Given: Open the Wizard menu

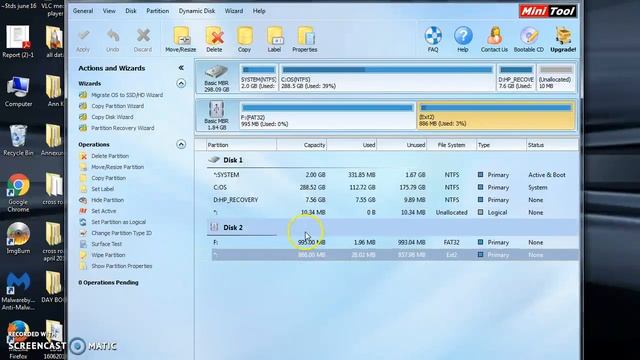Looking at the screenshot, I should pos(234,11).
